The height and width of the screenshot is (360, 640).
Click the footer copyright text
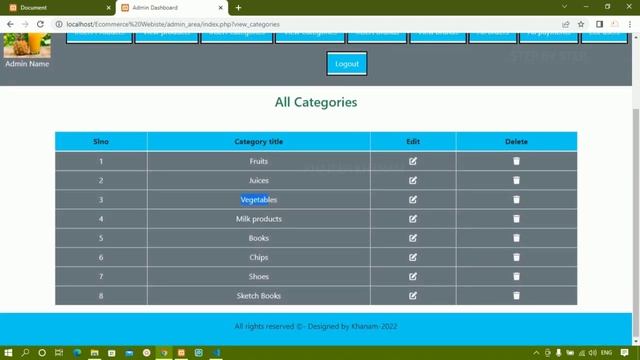[316, 326]
